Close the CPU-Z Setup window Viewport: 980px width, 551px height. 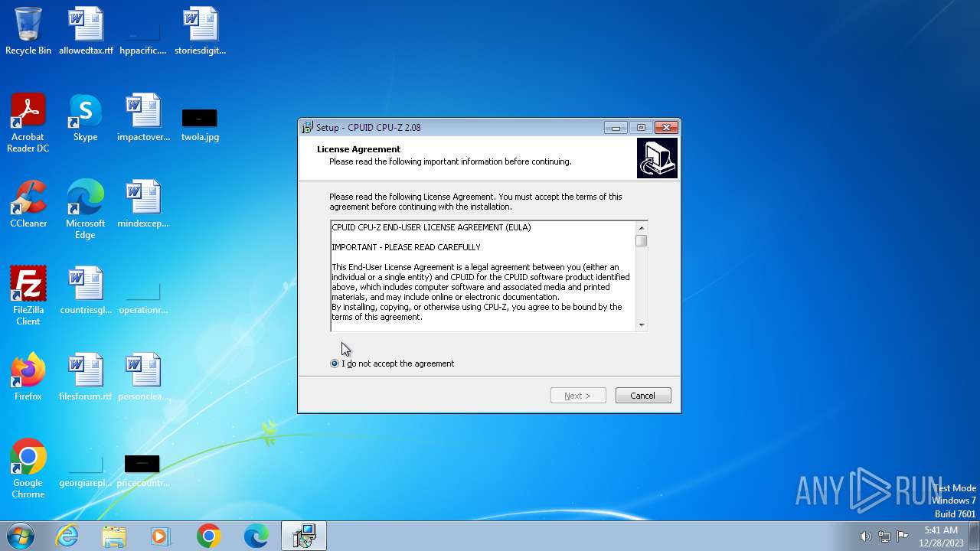[x=667, y=128]
